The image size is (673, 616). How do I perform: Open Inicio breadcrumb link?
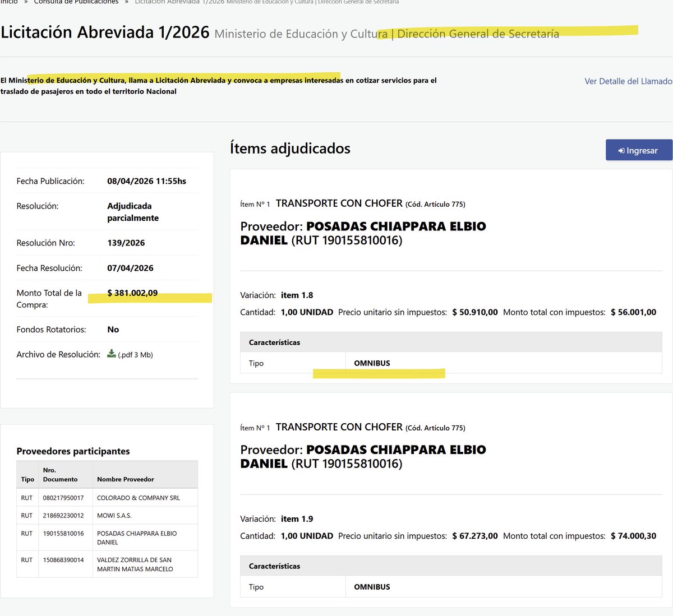click(x=9, y=2)
